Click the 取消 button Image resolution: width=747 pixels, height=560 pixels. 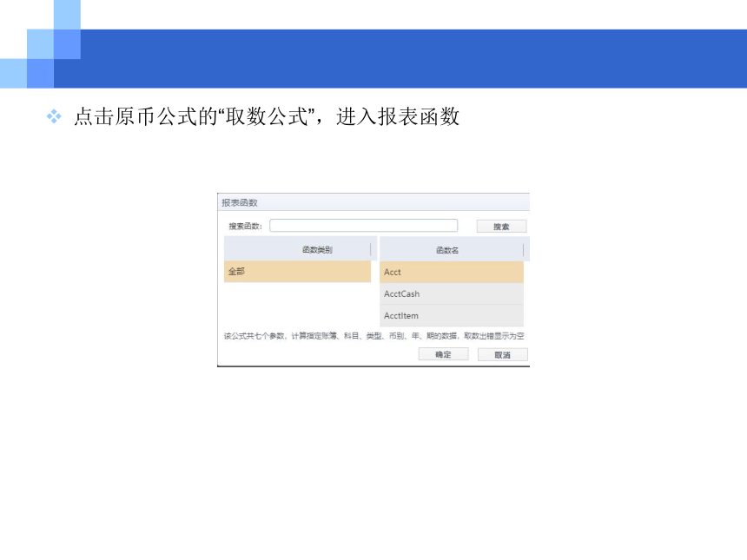click(x=503, y=355)
